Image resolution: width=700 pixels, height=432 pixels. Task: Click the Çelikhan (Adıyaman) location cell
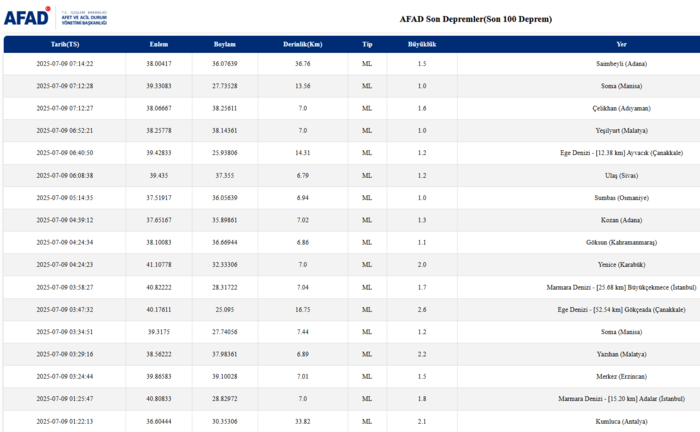click(x=621, y=108)
